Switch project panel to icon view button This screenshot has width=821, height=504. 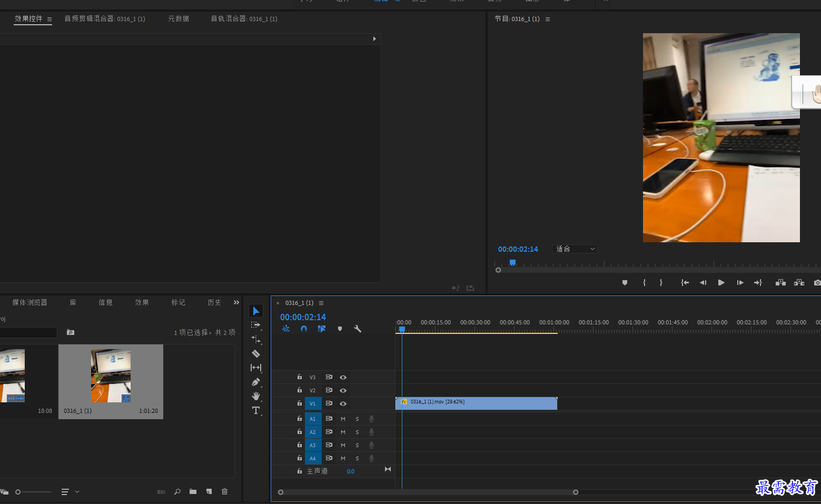pos(4,492)
